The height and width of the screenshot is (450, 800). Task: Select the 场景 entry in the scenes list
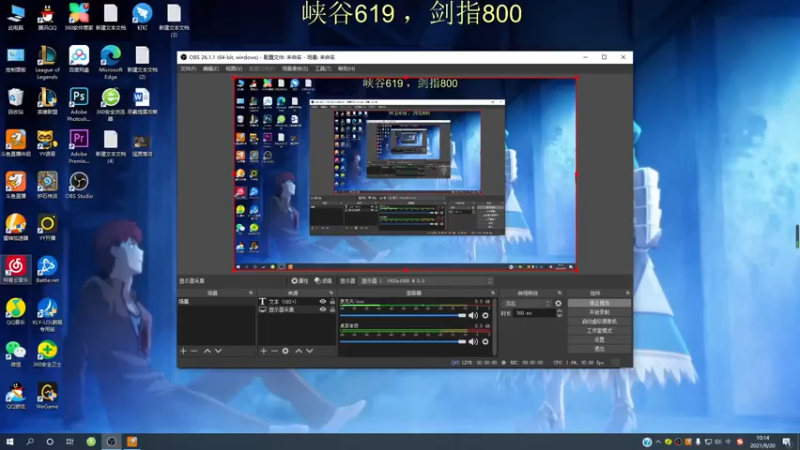216,302
